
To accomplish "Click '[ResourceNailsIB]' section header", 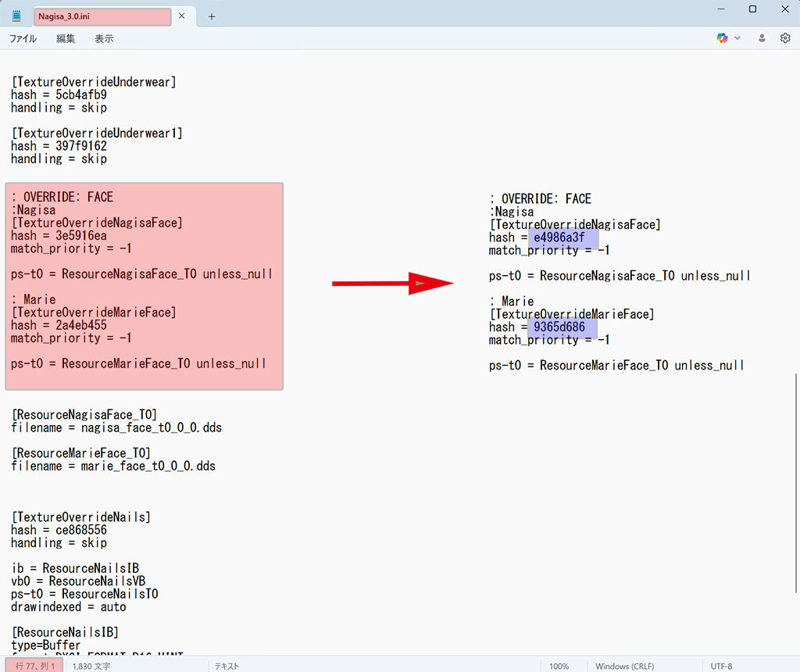I will [65, 632].
